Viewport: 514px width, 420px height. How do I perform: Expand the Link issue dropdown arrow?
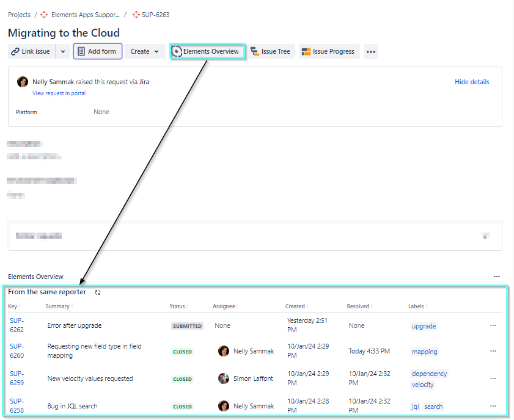tap(62, 52)
